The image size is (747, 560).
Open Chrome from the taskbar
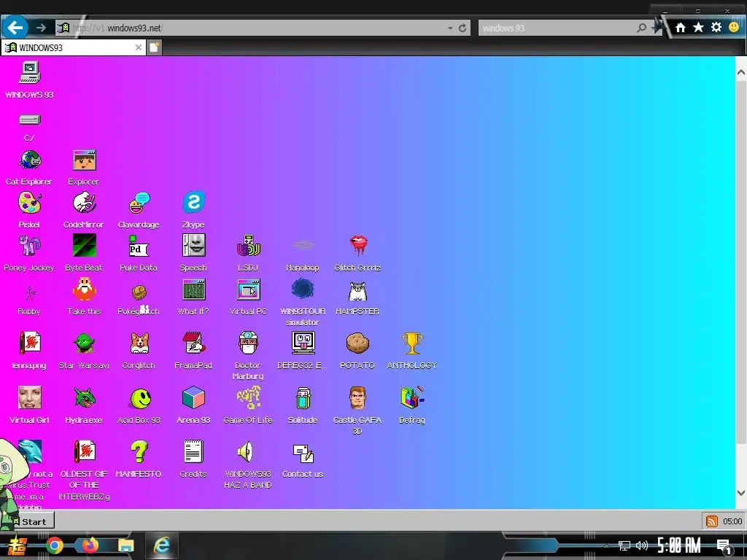54,545
